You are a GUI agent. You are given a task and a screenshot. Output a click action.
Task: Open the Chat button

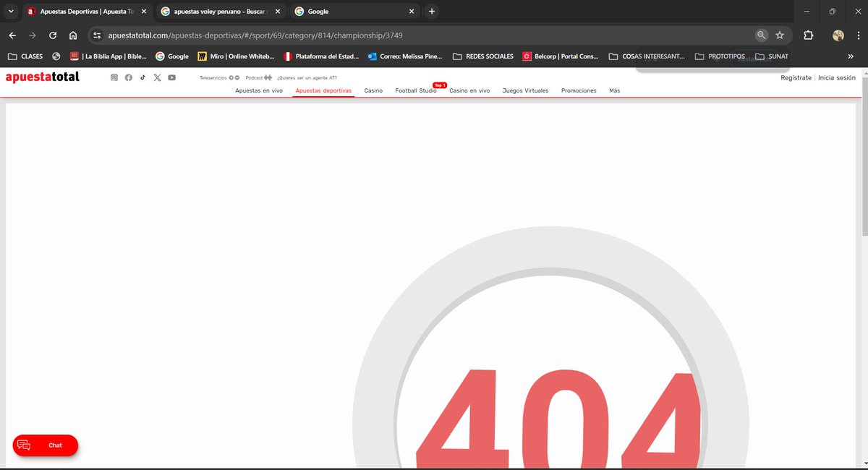45,445
